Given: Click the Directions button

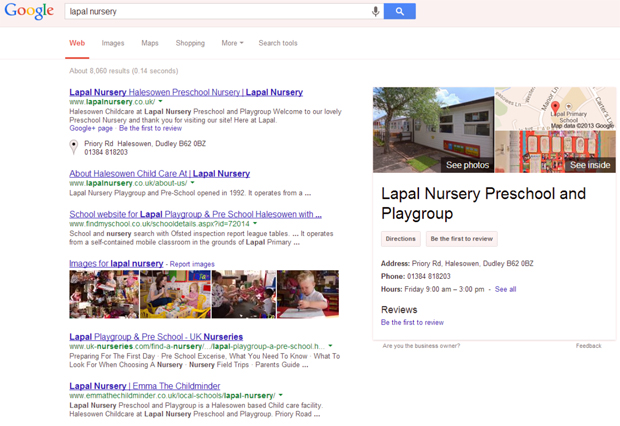Looking at the screenshot, I should click(401, 239).
